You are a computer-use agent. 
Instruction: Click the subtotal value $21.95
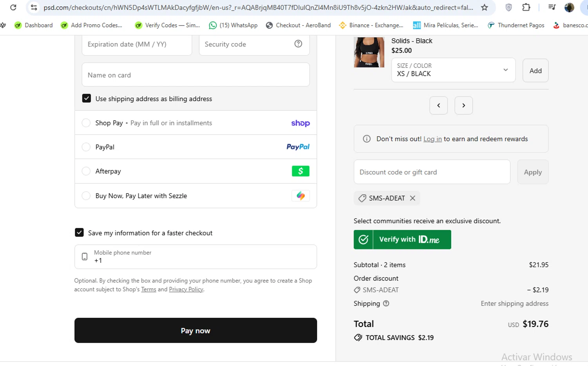click(539, 265)
